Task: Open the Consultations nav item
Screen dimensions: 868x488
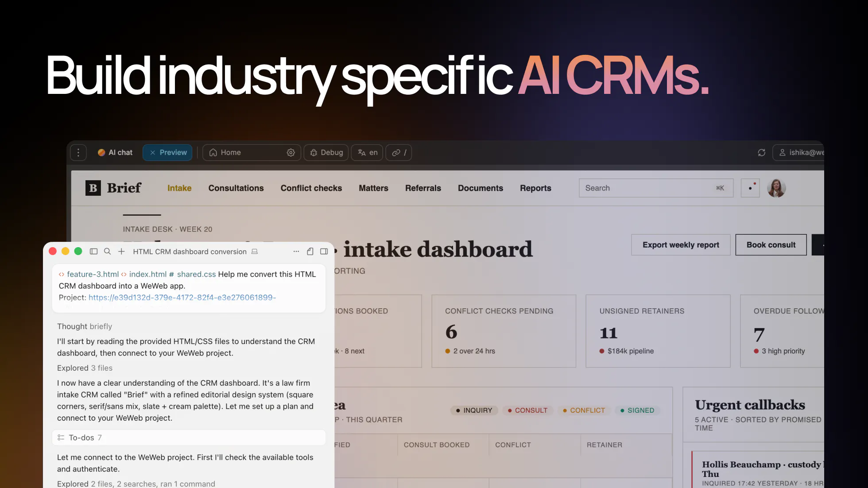Action: pyautogui.click(x=236, y=188)
